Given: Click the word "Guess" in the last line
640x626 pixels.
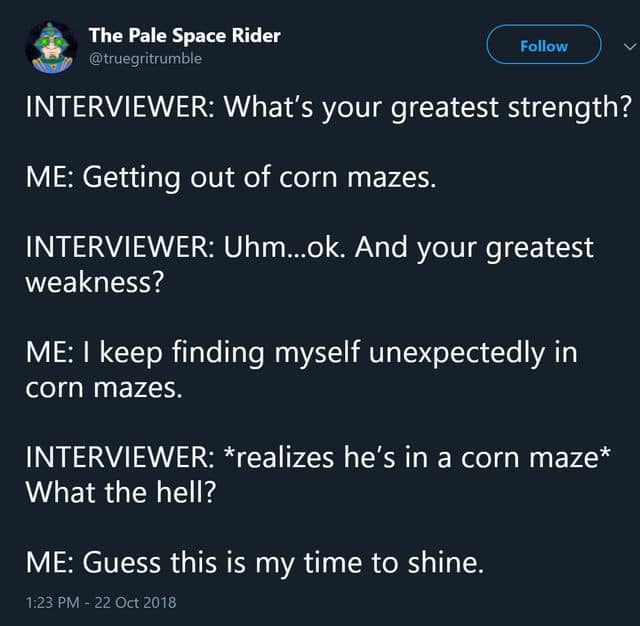Looking at the screenshot, I should click(x=122, y=562).
